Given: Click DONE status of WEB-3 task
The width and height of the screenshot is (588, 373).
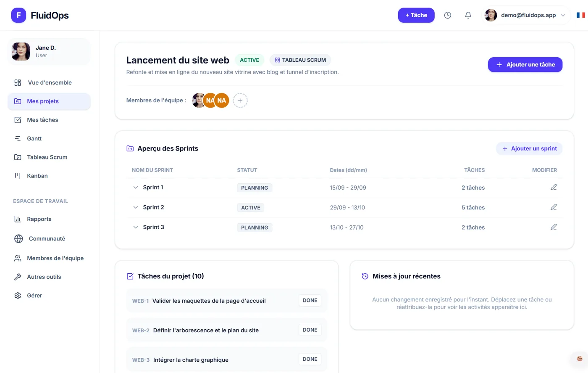Looking at the screenshot, I should (x=310, y=359).
